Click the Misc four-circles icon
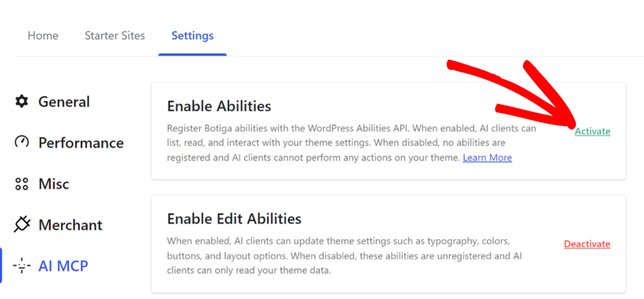The width and height of the screenshot is (644, 299). (x=21, y=184)
